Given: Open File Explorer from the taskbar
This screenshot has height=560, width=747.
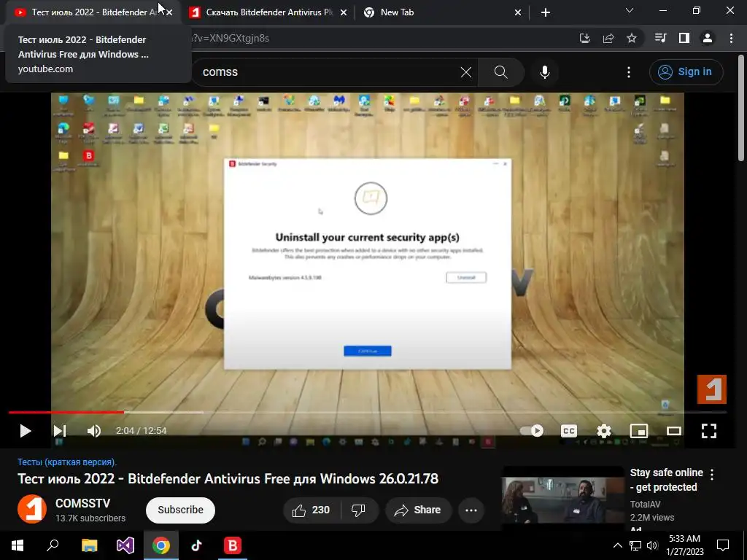Looking at the screenshot, I should [89, 545].
